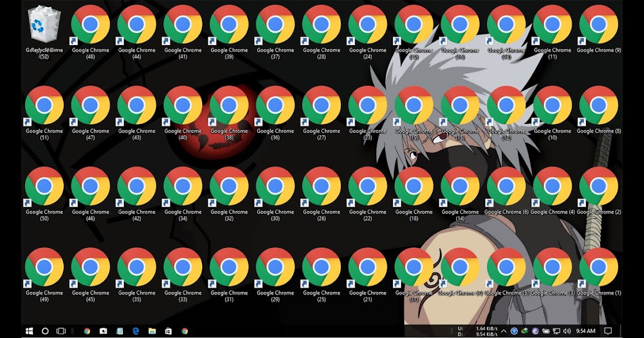Image resolution: width=644 pixels, height=338 pixels.
Task: Open Task View from the taskbar
Action: [x=61, y=331]
